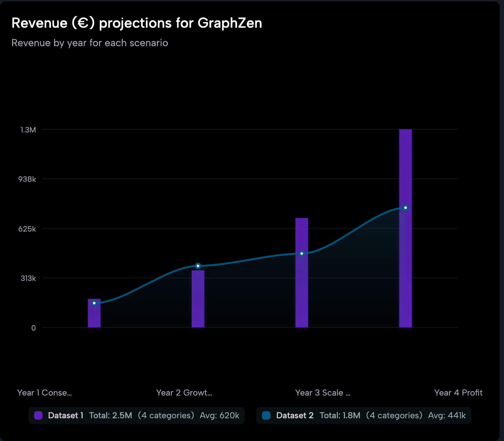
Task: Click the chart title about GraphZen
Action: coord(137,23)
